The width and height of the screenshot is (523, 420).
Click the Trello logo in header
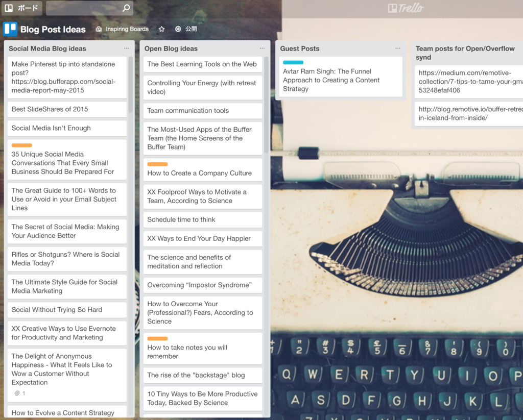pos(406,8)
